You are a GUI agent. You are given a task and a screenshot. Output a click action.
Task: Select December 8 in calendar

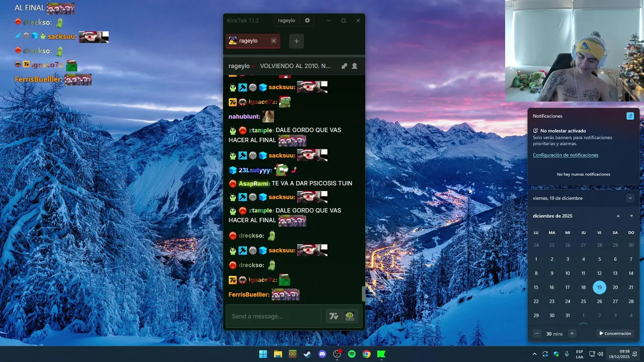(536, 274)
